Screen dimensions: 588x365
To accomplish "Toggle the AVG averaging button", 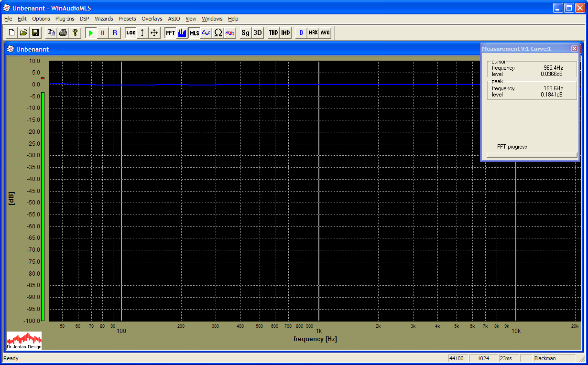I will (325, 33).
